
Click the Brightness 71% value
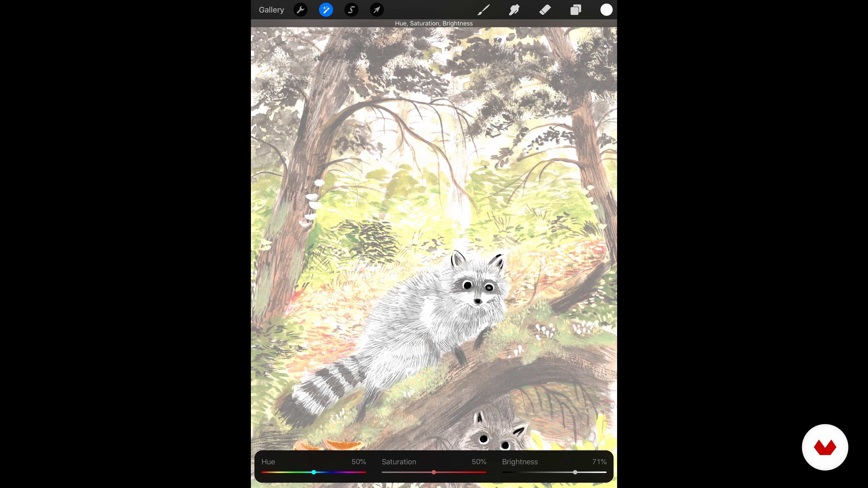tap(599, 462)
